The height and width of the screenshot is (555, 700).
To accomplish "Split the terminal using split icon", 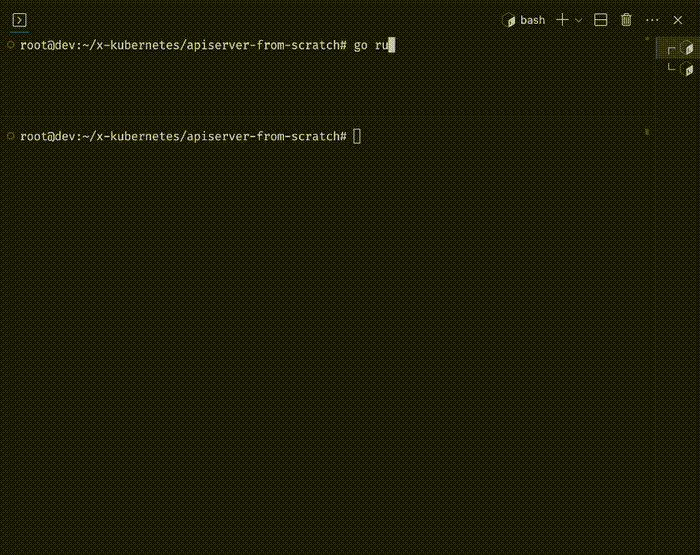I will [x=600, y=20].
